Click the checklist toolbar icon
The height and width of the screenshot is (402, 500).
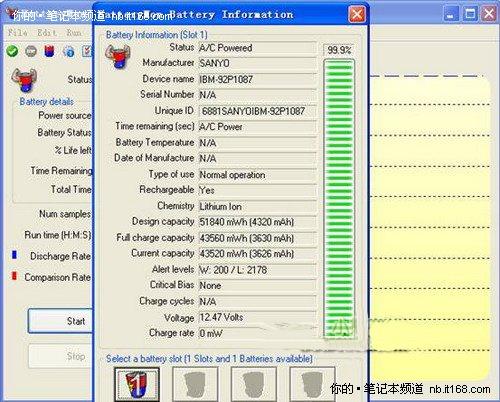[87, 51]
